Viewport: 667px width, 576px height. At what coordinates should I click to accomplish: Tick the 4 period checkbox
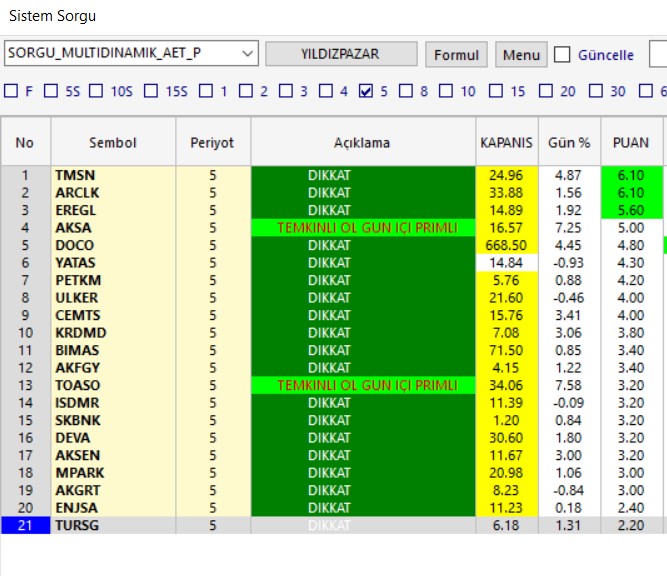coord(326,91)
